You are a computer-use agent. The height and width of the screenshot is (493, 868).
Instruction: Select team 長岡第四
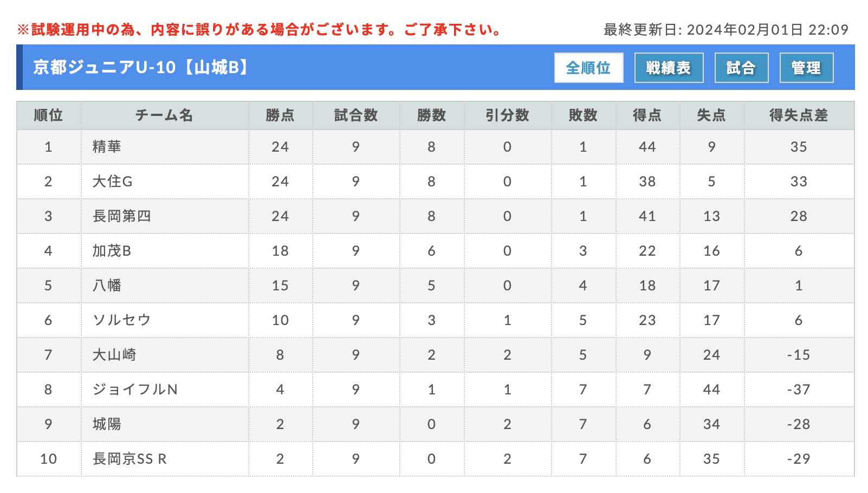click(x=121, y=216)
